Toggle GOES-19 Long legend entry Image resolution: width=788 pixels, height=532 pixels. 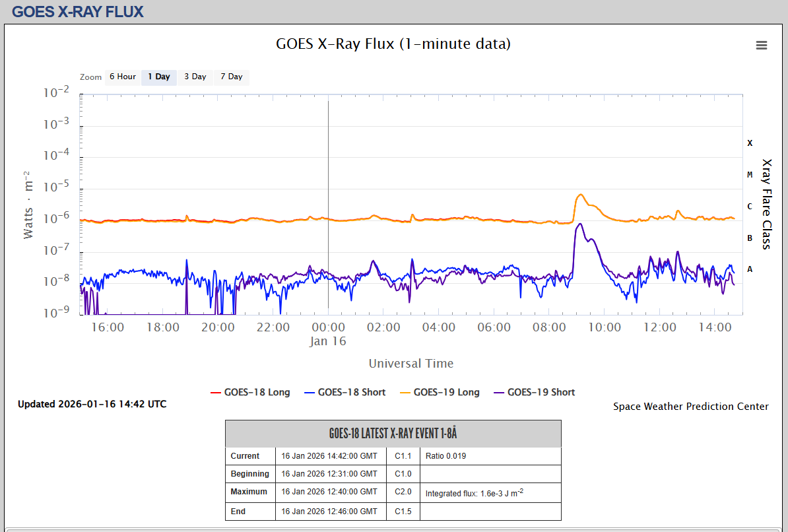pos(440,392)
